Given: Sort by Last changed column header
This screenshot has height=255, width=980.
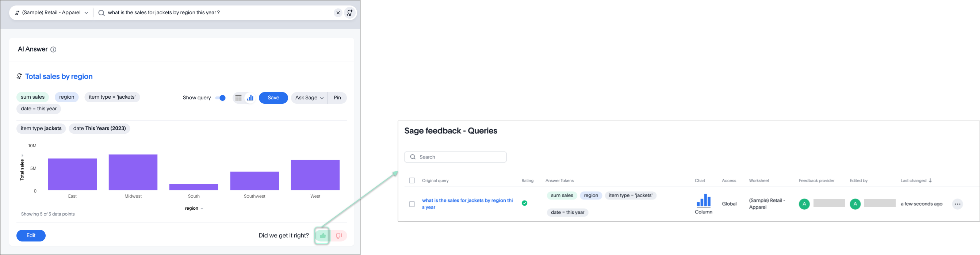Looking at the screenshot, I should pos(916,181).
